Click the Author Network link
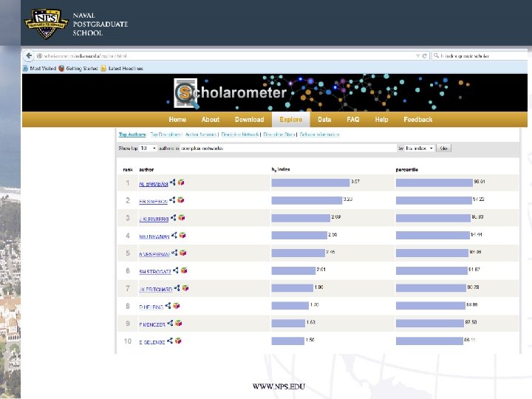 tap(201, 134)
